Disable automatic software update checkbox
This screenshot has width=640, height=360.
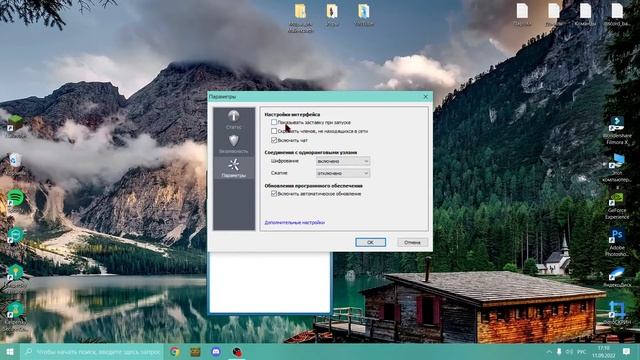[274, 193]
